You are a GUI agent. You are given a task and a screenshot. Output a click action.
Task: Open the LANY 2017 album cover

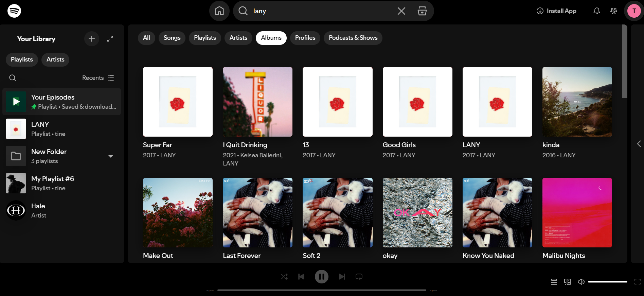click(x=497, y=102)
